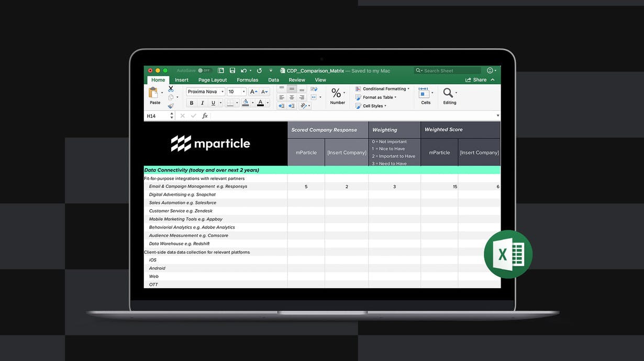Switch to the Insert tab
This screenshot has width=644, height=361.
(182, 80)
